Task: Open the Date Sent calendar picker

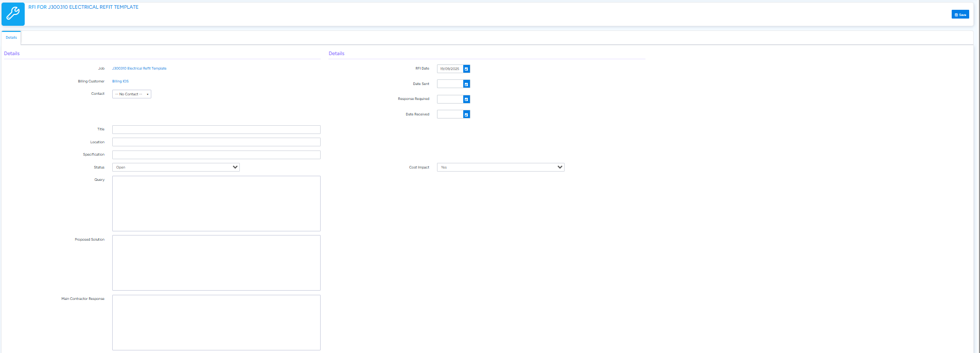Action: pyautogui.click(x=466, y=84)
